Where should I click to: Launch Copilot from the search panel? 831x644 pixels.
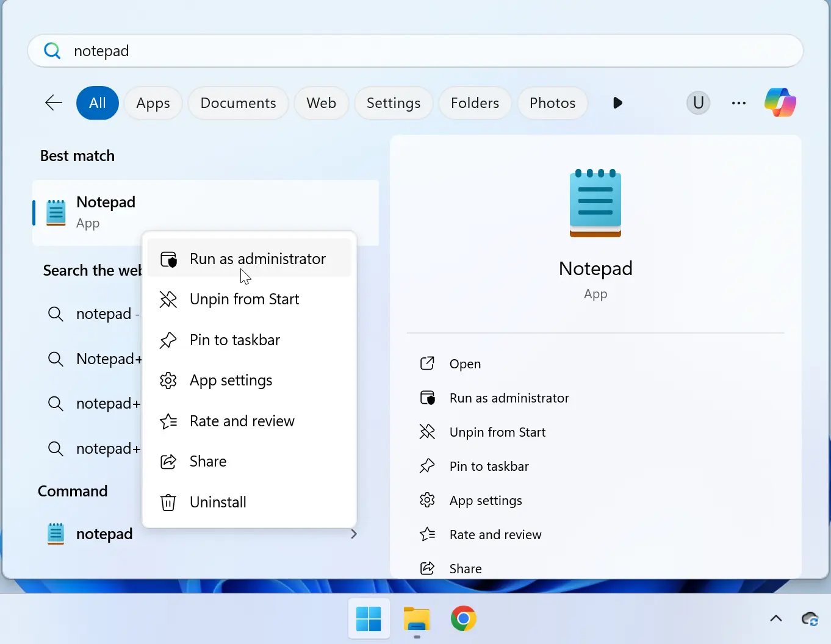(780, 102)
